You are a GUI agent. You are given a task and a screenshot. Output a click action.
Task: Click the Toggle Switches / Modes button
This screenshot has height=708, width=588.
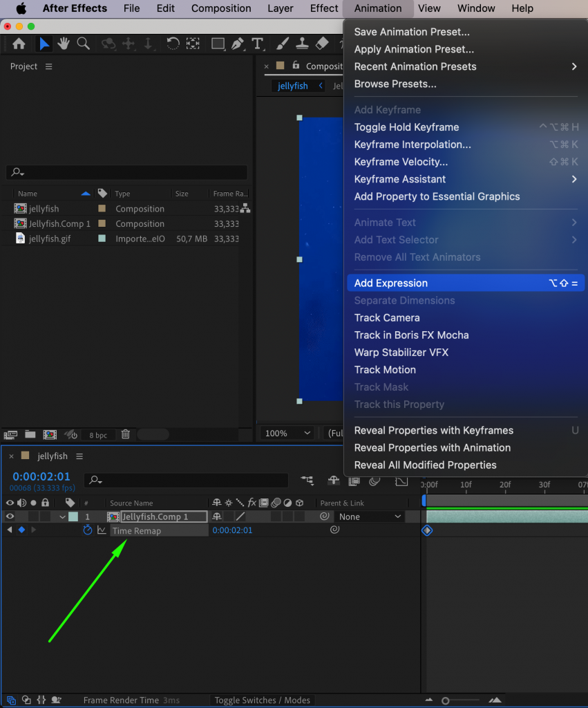[x=262, y=700]
